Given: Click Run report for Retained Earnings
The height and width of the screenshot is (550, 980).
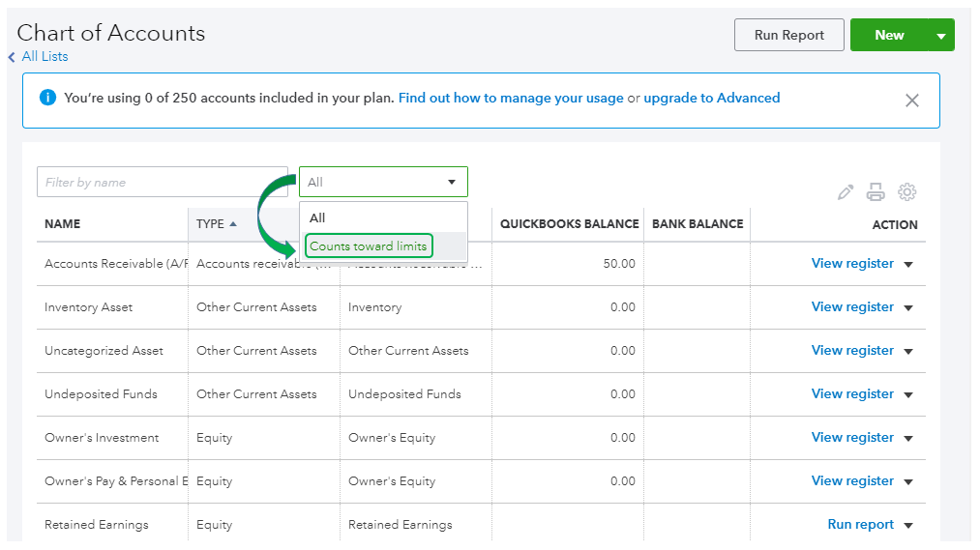Looking at the screenshot, I should 860,524.
